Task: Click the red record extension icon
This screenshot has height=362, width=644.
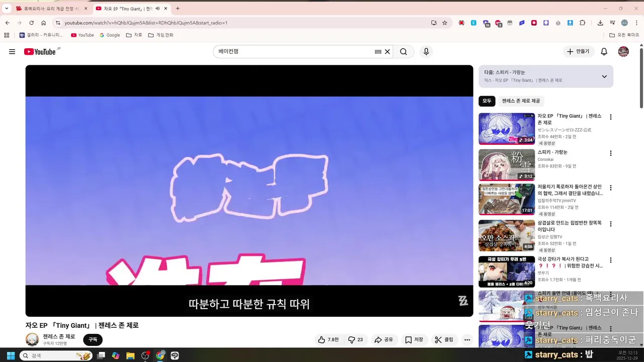Action: coord(534,23)
